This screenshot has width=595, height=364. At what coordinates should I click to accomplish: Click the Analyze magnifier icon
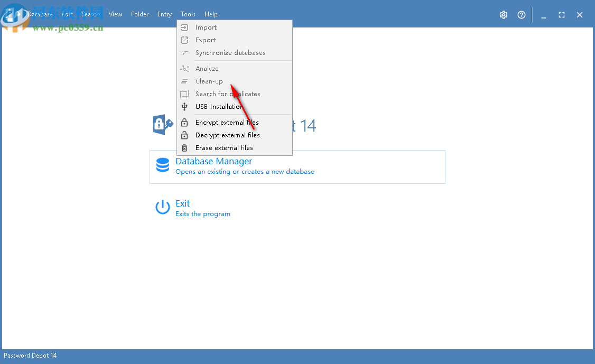(x=184, y=68)
